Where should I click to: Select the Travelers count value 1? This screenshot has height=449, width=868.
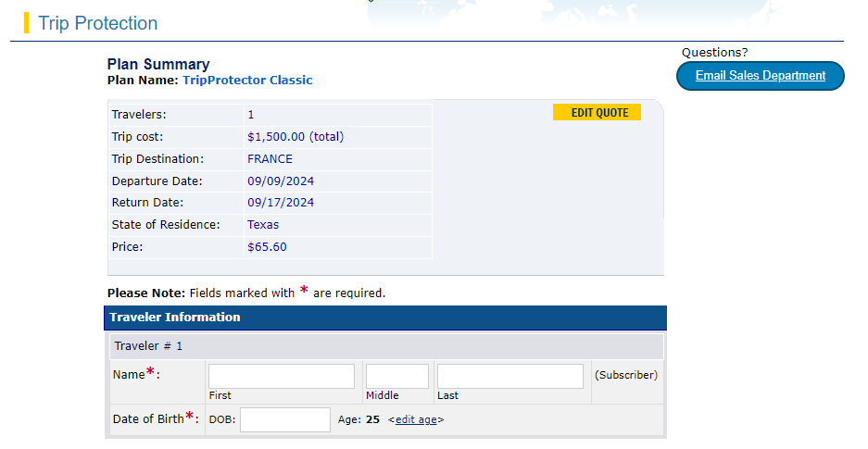[251, 115]
